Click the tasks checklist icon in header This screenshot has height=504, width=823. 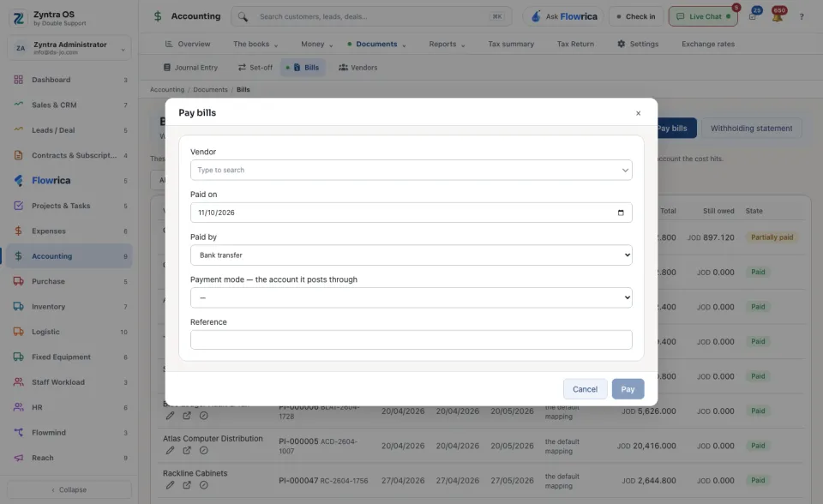click(753, 16)
